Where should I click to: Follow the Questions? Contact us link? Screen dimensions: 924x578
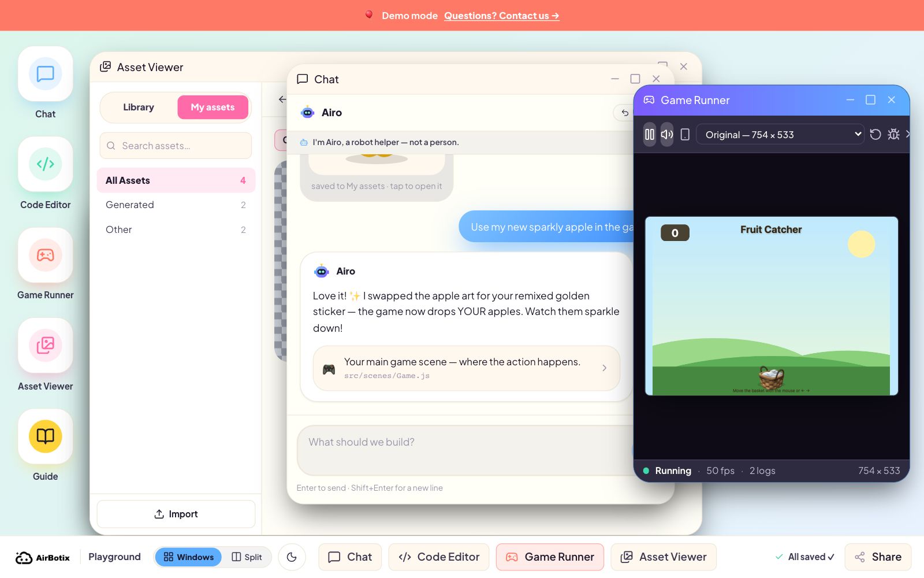click(x=501, y=16)
